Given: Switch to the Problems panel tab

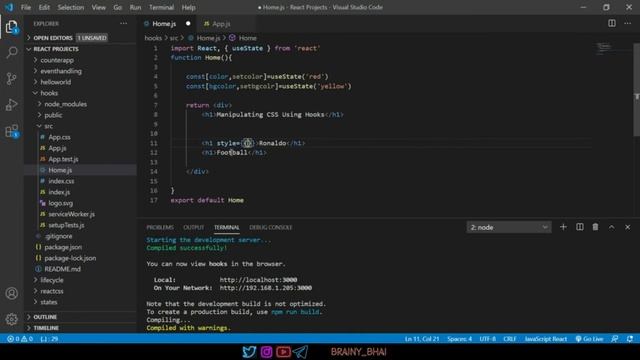Looking at the screenshot, I should [160, 227].
